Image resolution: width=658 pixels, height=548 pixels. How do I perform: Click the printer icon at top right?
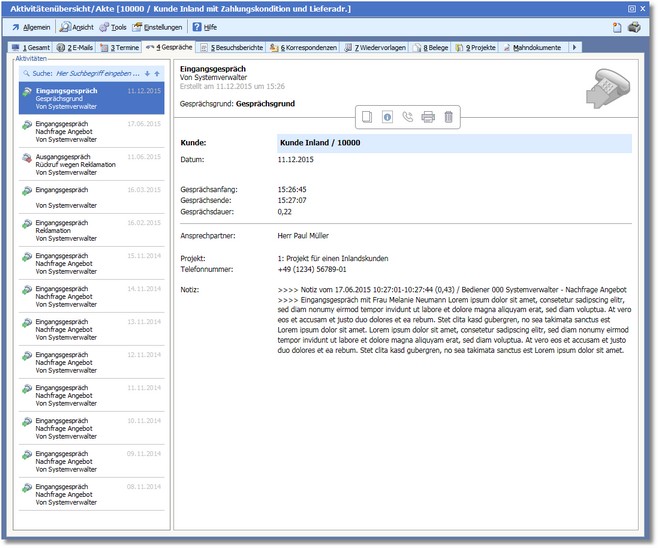click(635, 27)
